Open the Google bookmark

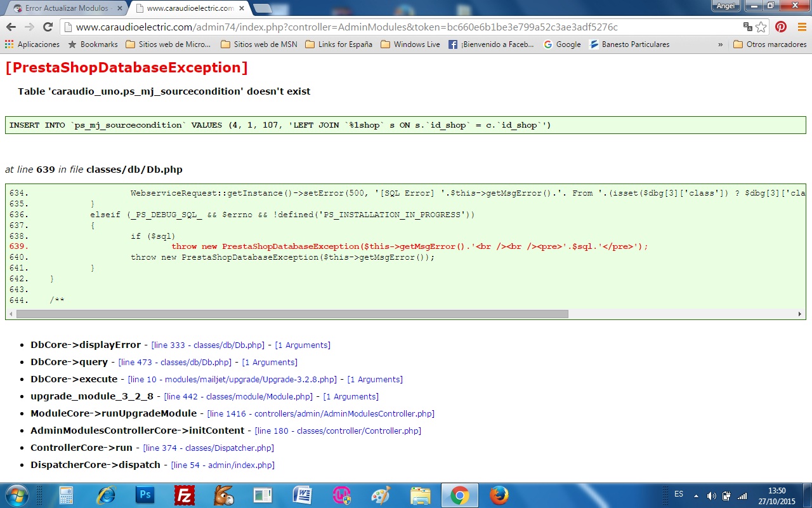562,44
